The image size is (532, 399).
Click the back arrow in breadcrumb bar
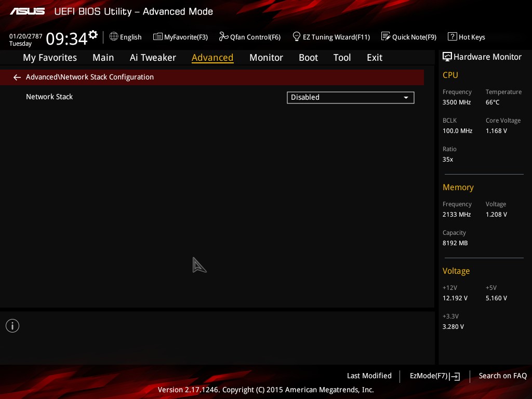coord(17,77)
